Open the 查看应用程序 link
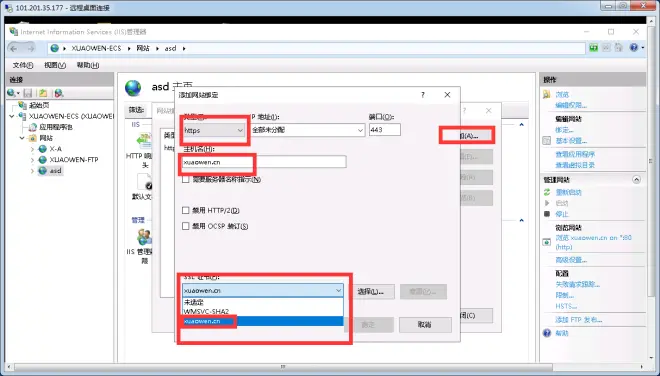 (x=575, y=154)
